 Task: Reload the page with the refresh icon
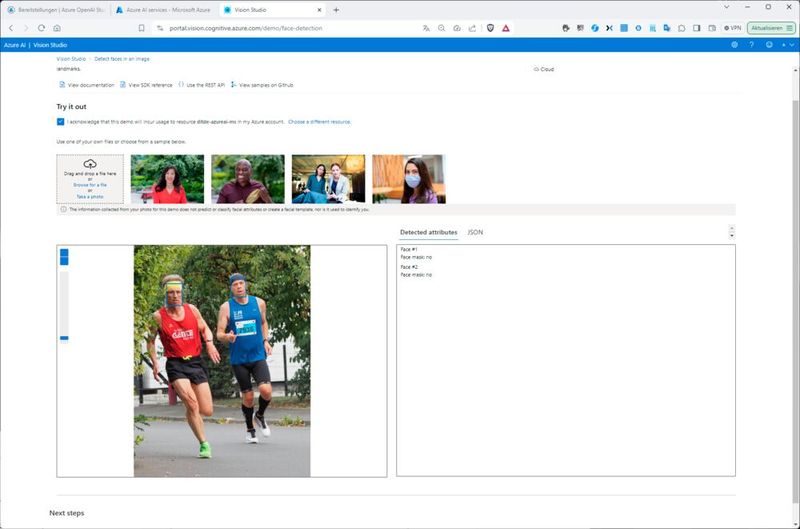click(41, 28)
